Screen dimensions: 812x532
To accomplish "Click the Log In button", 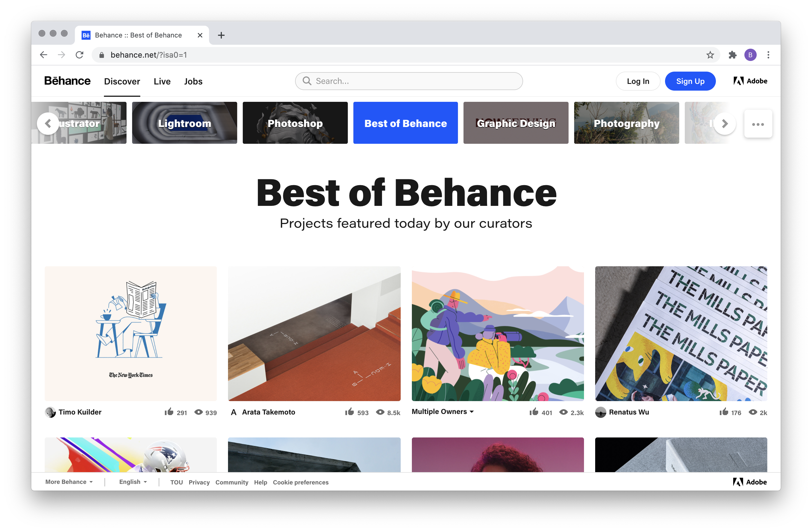I will click(638, 81).
